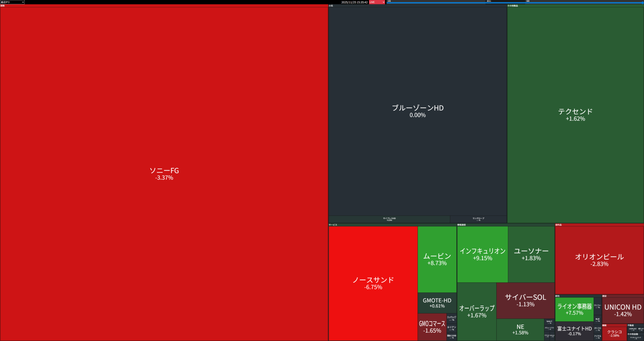Click the ブルーゾーンHD tile
This screenshot has height=341, width=644.
coord(418,111)
